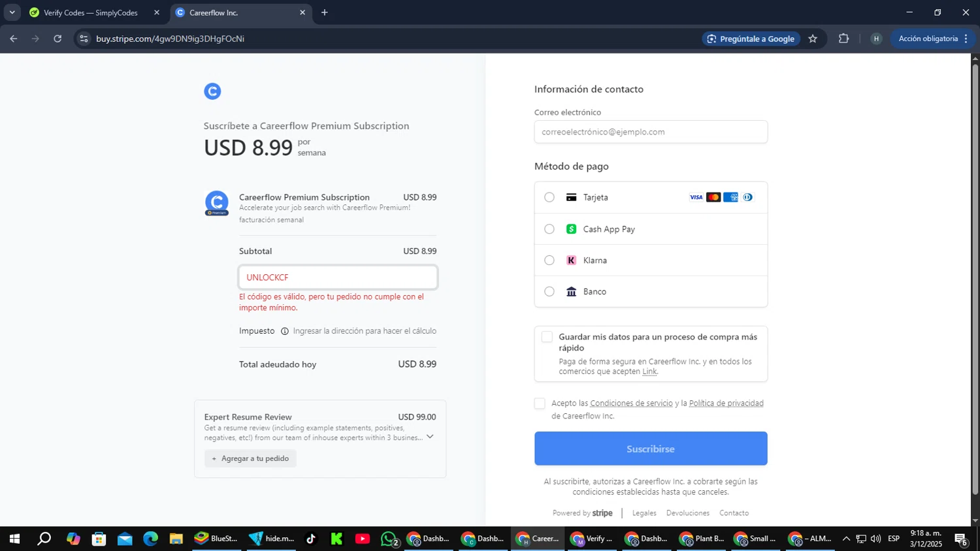Open Condiciones de servicio link
The width and height of the screenshot is (980, 551).
point(631,403)
